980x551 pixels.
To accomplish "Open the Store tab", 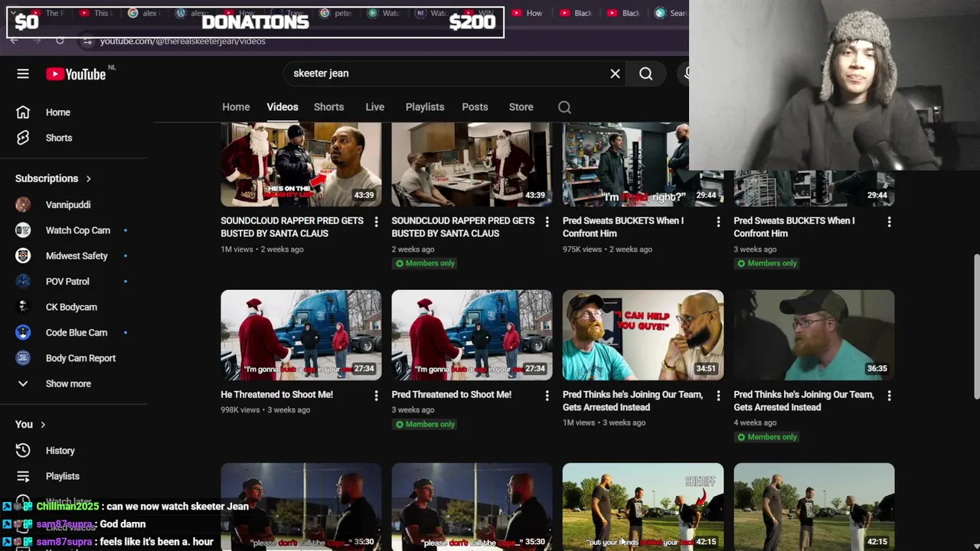I will point(521,107).
